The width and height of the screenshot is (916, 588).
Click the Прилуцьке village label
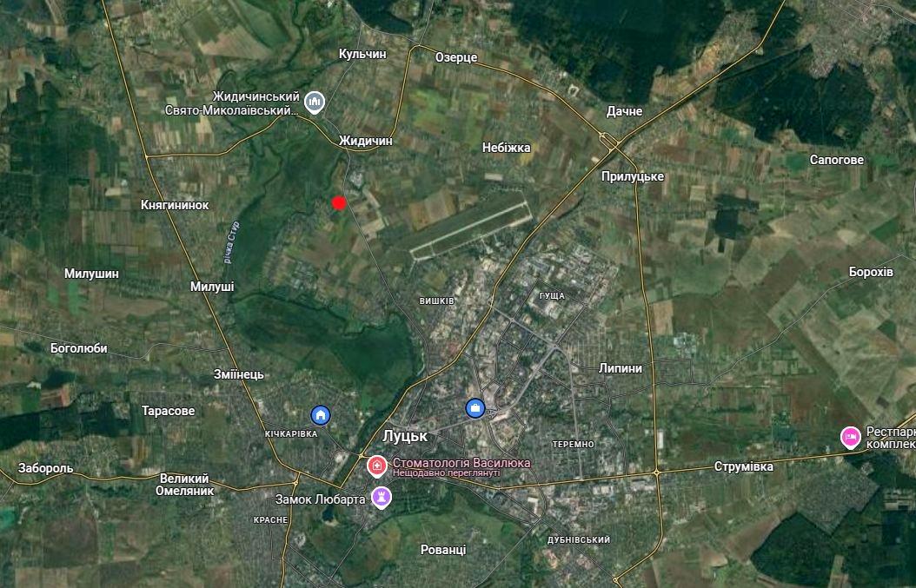633,177
